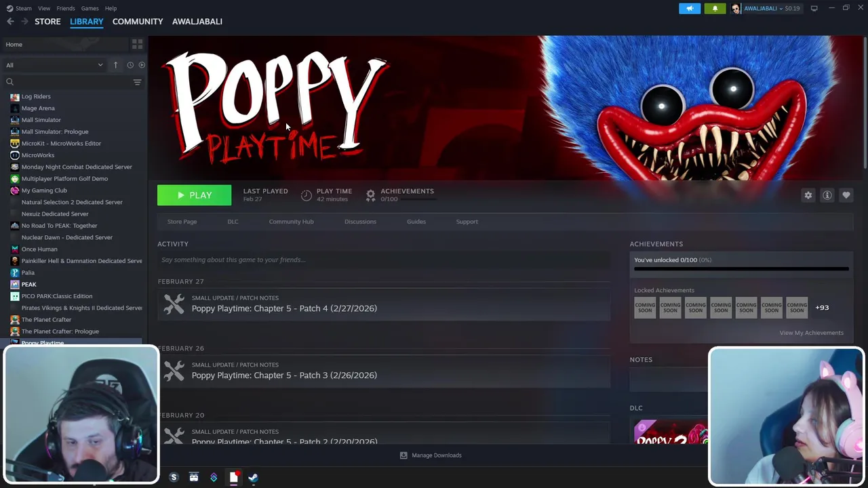Viewport: 868px width, 488px height.
Task: Go to the STORE tab
Action: click(47, 22)
